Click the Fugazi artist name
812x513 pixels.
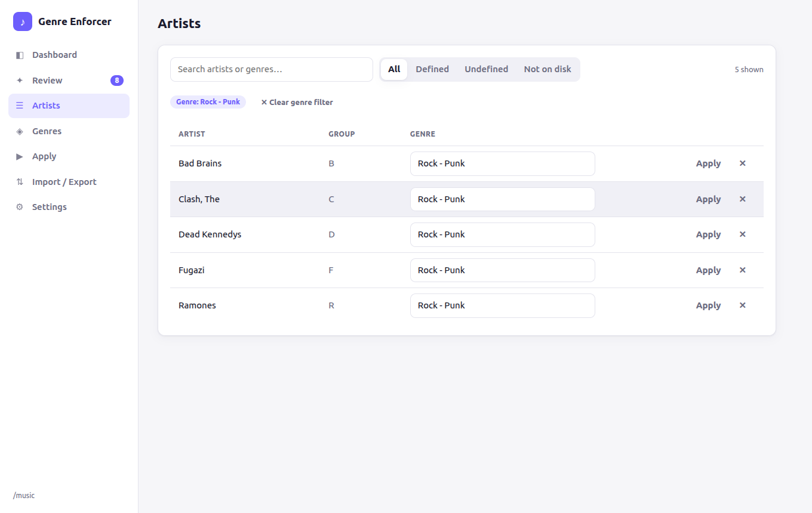coord(191,270)
